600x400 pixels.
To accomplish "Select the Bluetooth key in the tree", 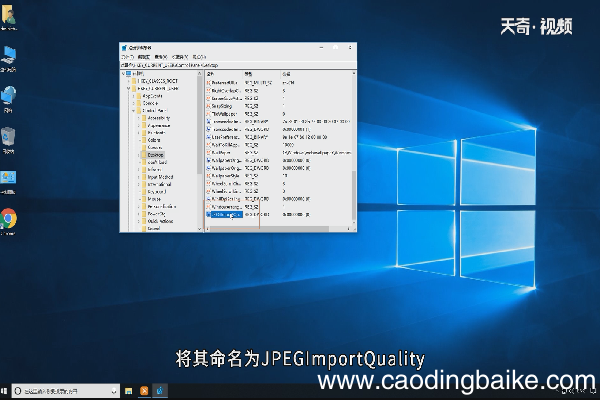I will point(156,133).
